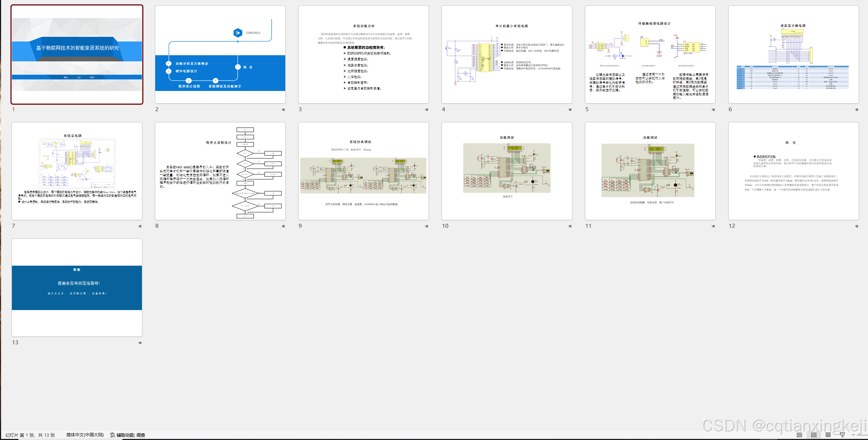The width and height of the screenshot is (868, 440).
Task: Open 辅助功能: 调查 accessibility status
Action: point(131,435)
